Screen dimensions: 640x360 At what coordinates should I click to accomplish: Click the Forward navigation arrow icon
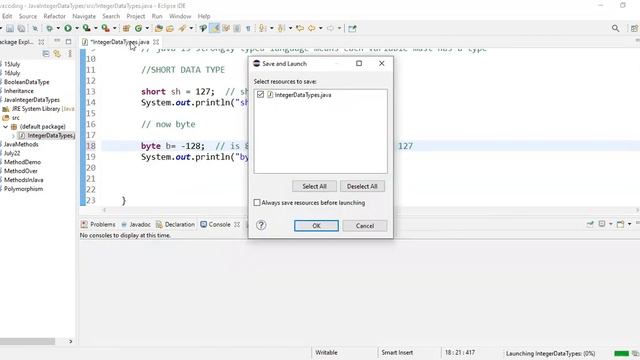[330, 28]
